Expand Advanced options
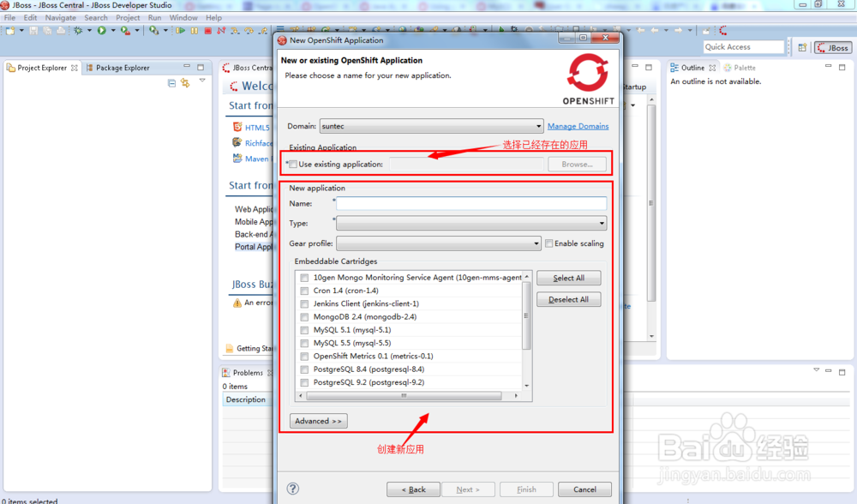The image size is (857, 504). coord(319,421)
